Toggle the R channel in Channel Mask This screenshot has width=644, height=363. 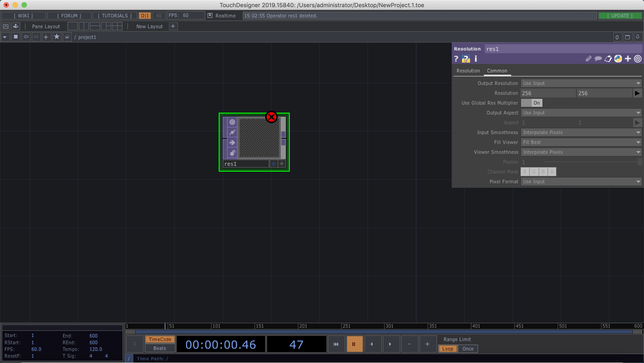[x=525, y=172]
